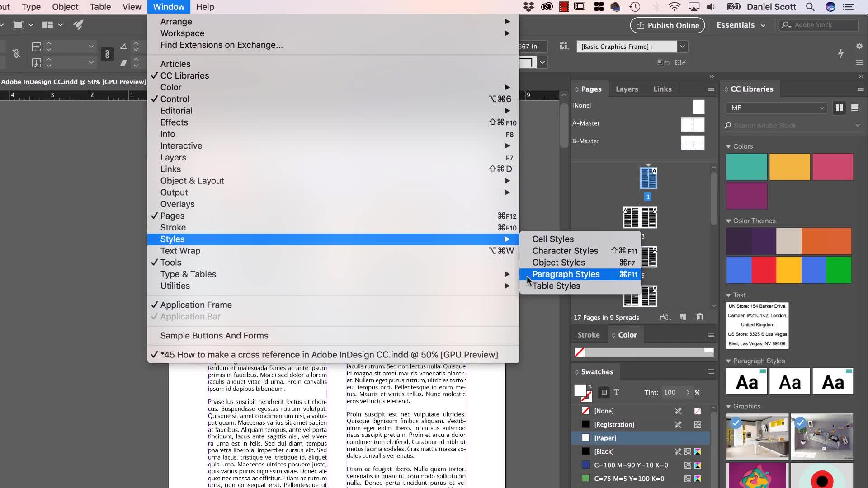Viewport: 868px width, 488px height.
Task: Click the GPU performance rocket icon
Action: pos(78,25)
